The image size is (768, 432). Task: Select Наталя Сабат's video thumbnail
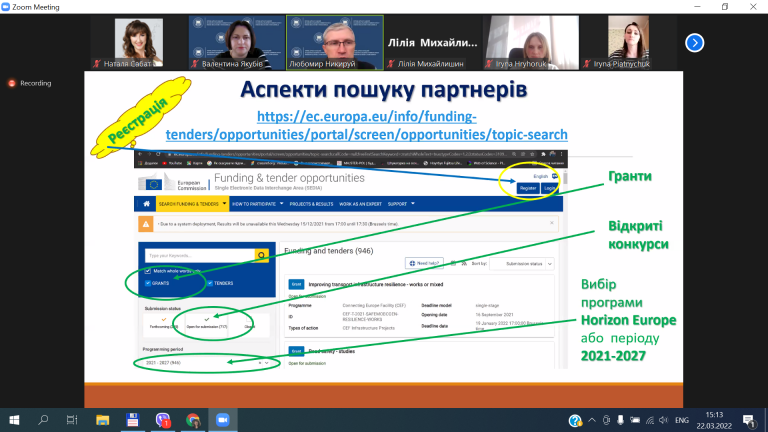139,43
